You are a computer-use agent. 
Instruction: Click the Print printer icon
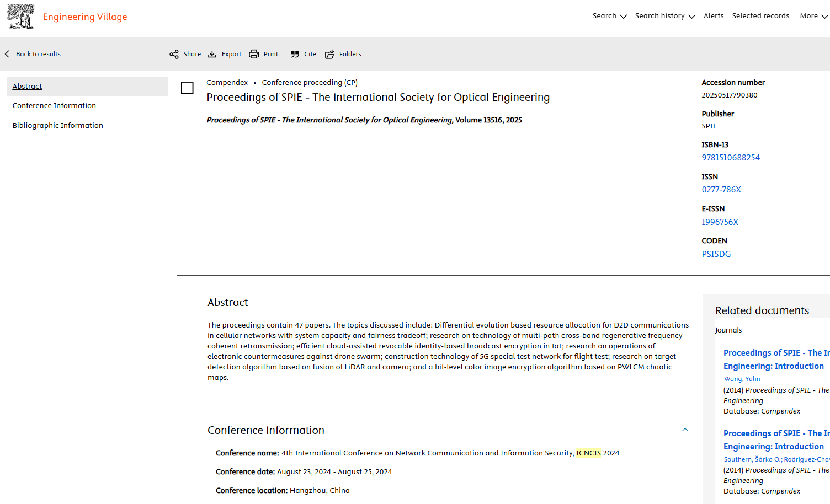254,54
